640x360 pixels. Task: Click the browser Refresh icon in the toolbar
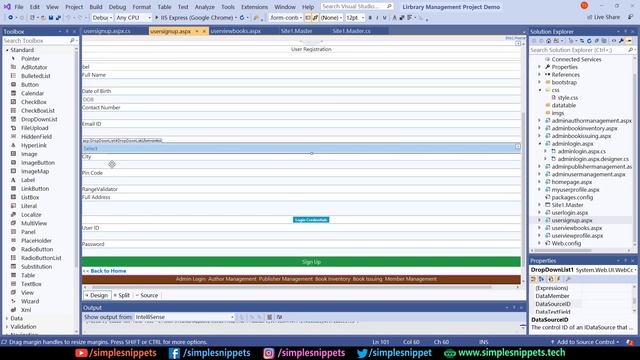coord(242,18)
